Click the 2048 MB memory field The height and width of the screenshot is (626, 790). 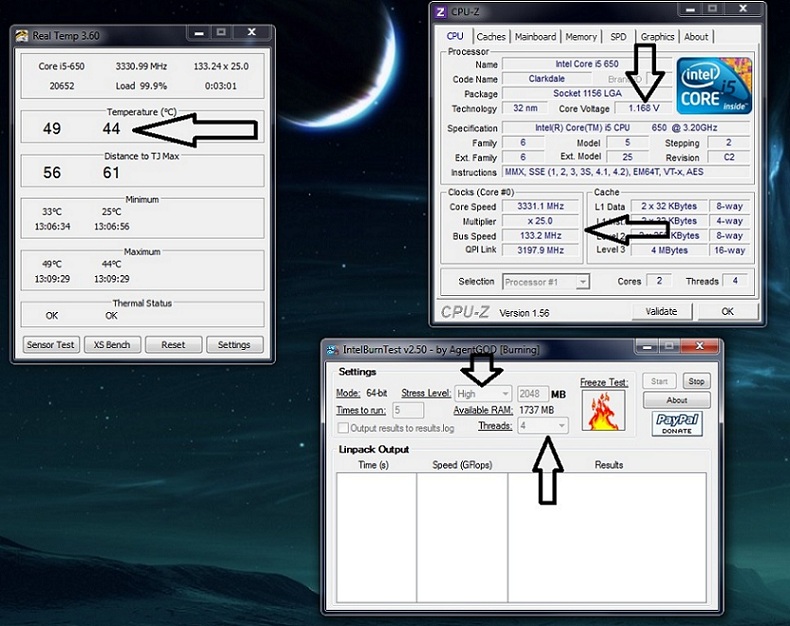pyautogui.click(x=532, y=394)
